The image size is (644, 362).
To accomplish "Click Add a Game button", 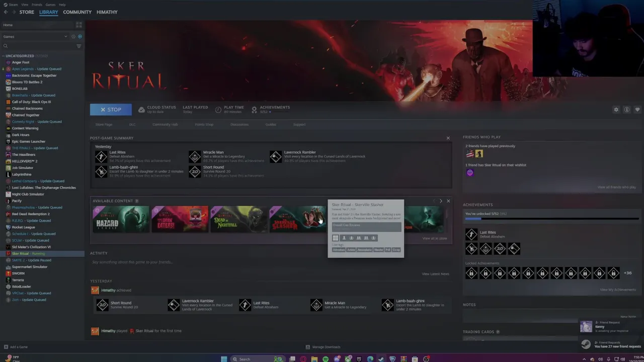I will (x=16, y=347).
